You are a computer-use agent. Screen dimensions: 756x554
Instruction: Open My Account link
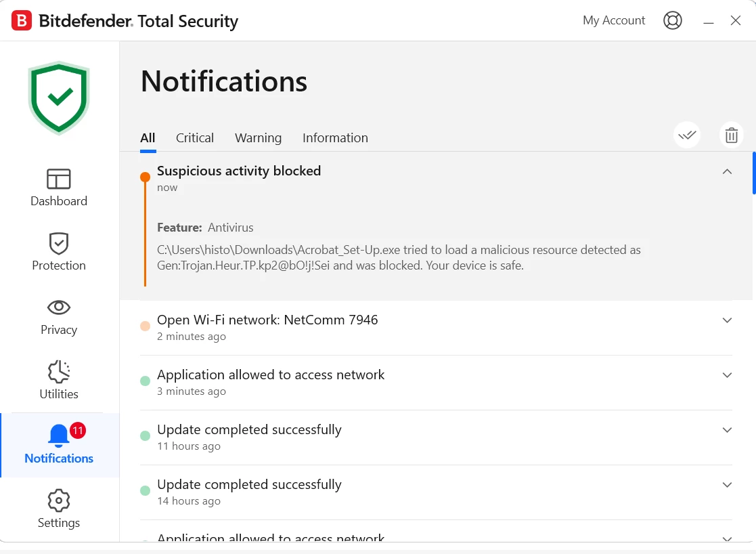(x=614, y=20)
